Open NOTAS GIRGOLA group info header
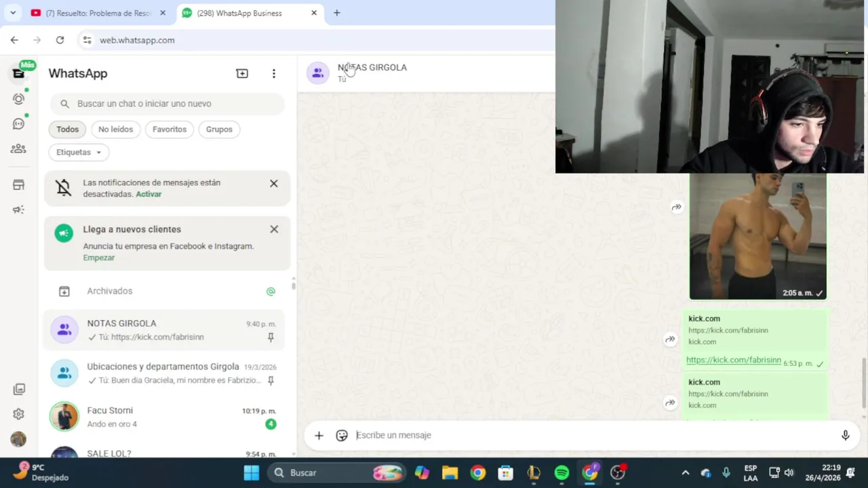Screen dimensions: 868x488 (x=372, y=67)
